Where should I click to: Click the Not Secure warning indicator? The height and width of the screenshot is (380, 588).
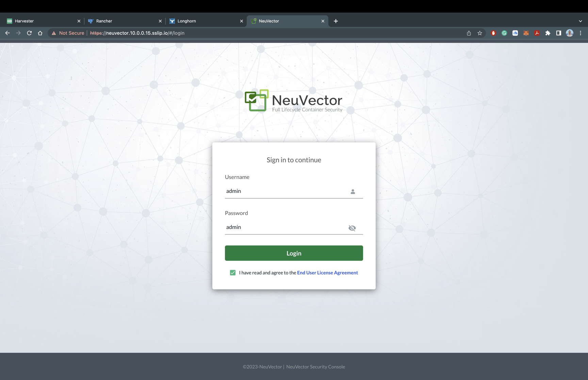point(67,33)
